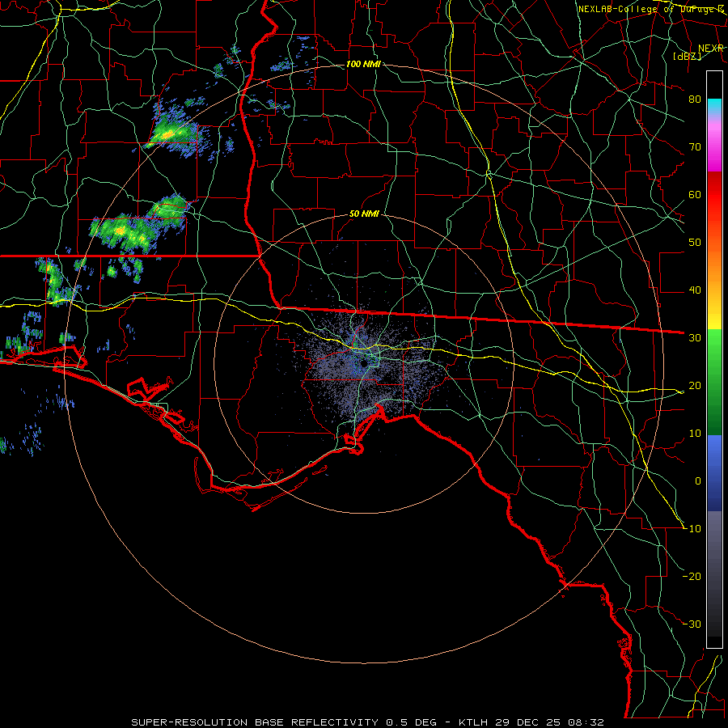The height and width of the screenshot is (728, 728).
Task: Click the 100 NMI range ring label
Action: click(x=363, y=64)
